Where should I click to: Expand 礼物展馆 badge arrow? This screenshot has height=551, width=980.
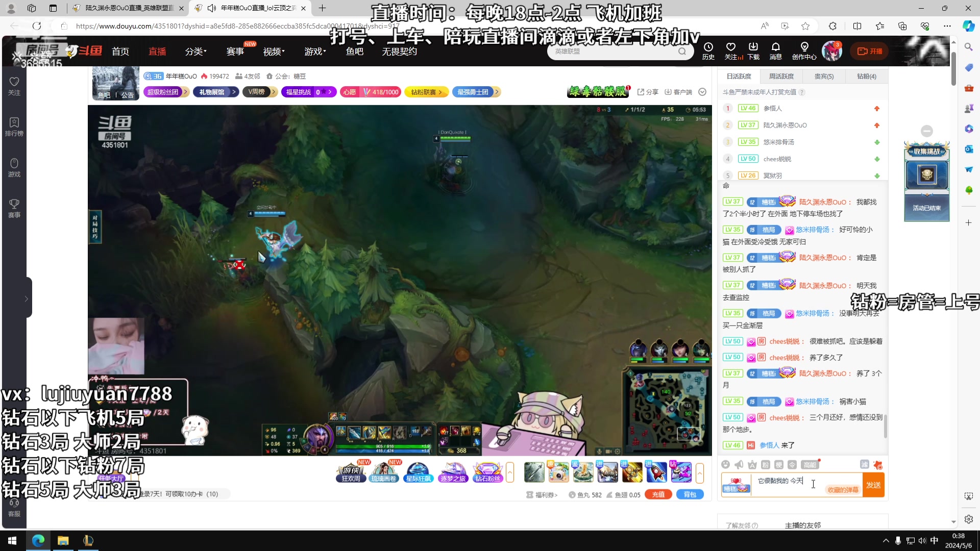pyautogui.click(x=234, y=92)
